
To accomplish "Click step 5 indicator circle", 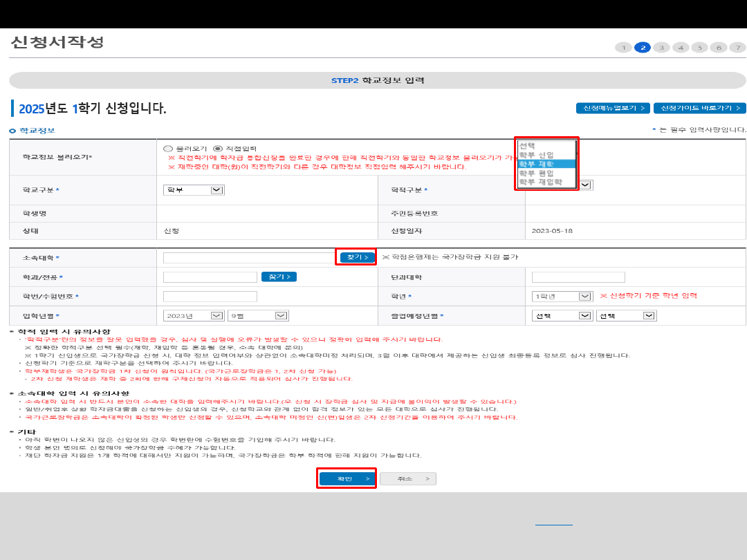I will [699, 48].
